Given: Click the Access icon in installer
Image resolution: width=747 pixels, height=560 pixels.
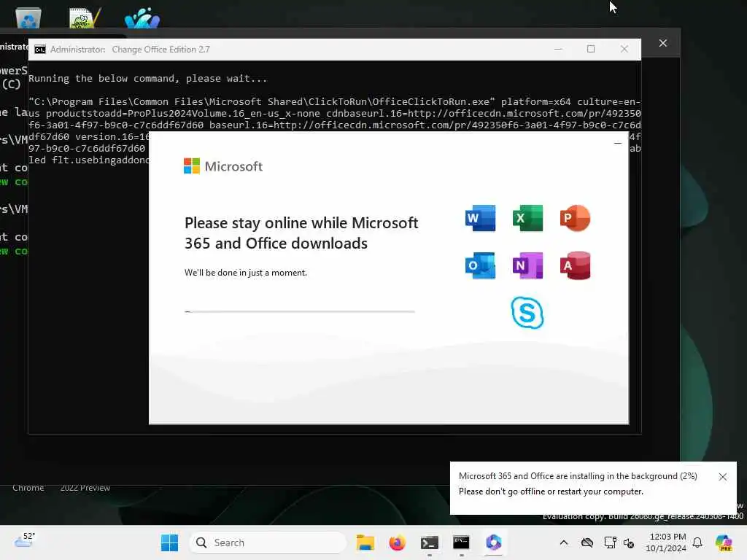Looking at the screenshot, I should pos(575,265).
